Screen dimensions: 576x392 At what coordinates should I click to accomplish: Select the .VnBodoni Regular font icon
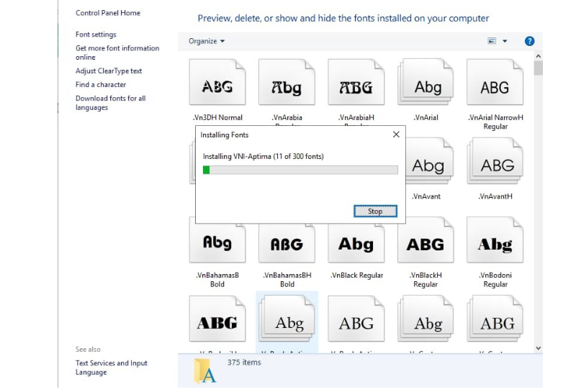pos(495,240)
